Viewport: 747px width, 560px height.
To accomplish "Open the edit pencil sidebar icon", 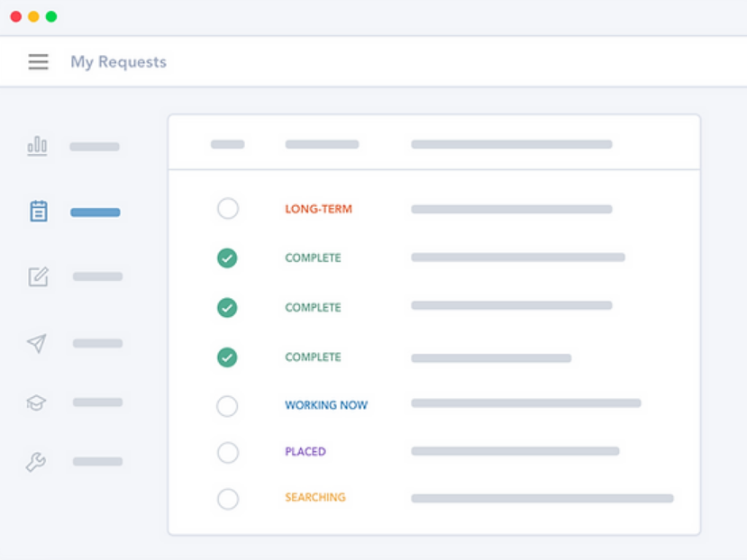I will [38, 276].
